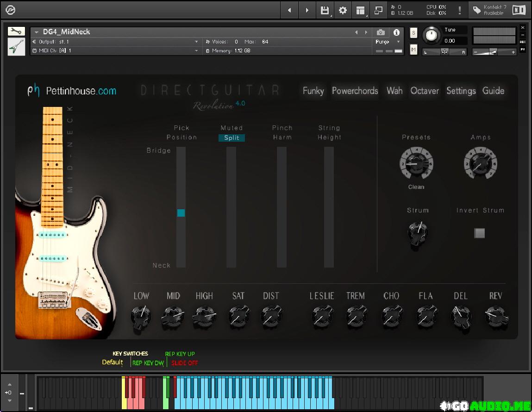Open the Octaver tab

(424, 91)
